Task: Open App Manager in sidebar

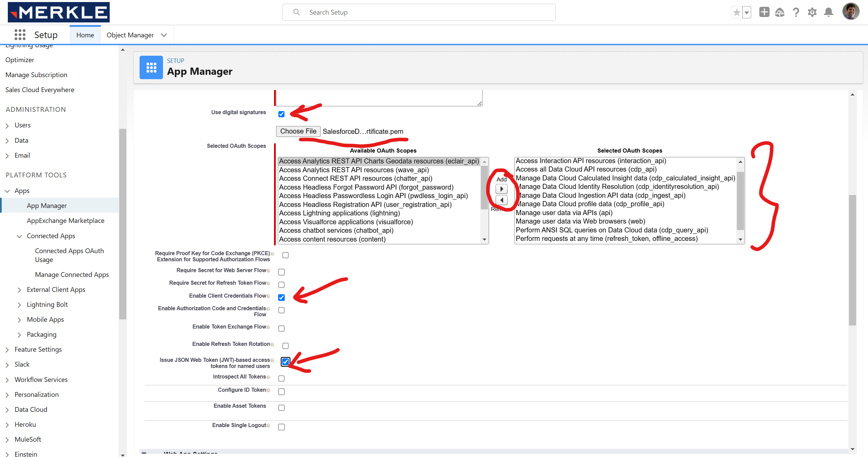Action: click(x=47, y=206)
